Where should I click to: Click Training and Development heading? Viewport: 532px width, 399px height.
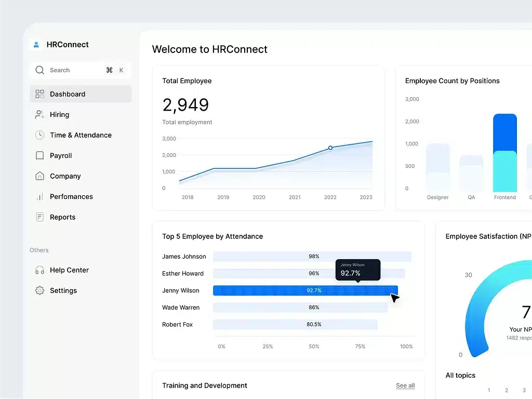click(x=205, y=385)
